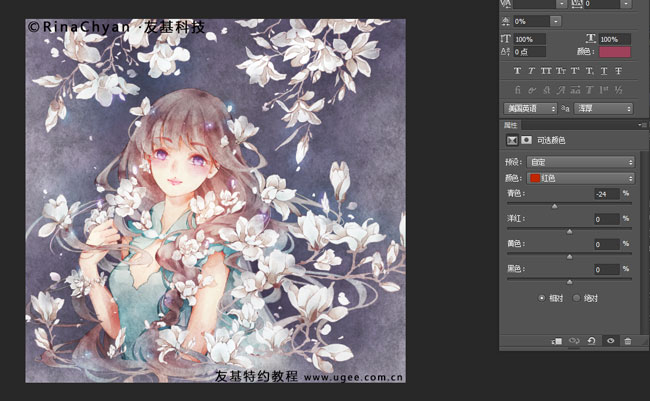650x401 pixels.
Task: Apply Subscript text style
Action: click(589, 71)
